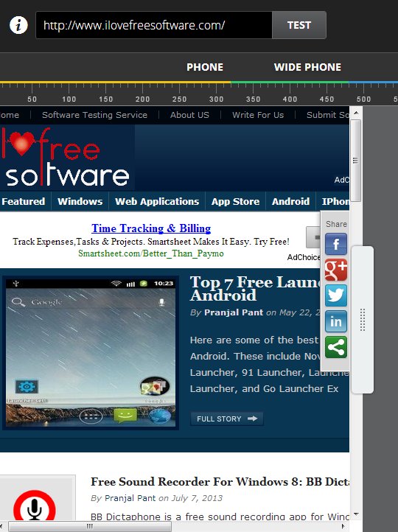Click the vertical scrollbar up arrow

[x=356, y=113]
